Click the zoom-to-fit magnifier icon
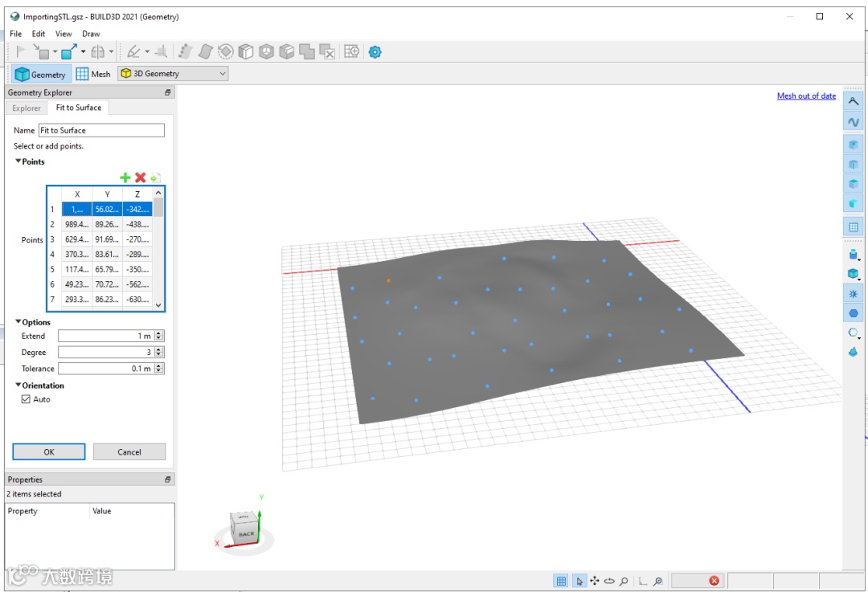The image size is (868, 592). click(x=657, y=581)
